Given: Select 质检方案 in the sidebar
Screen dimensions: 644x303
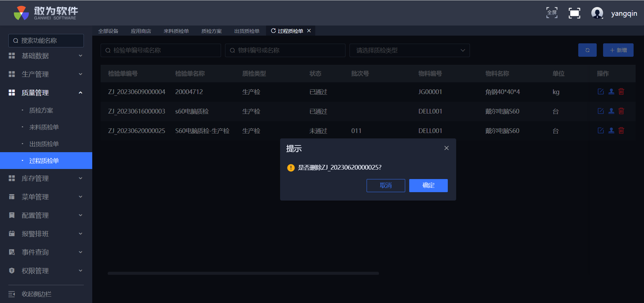Looking at the screenshot, I should 41,111.
